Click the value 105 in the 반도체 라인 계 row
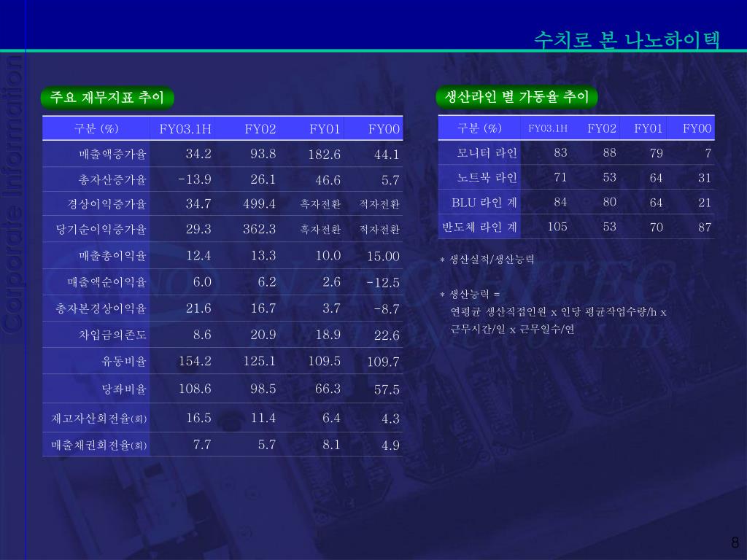 click(x=557, y=227)
